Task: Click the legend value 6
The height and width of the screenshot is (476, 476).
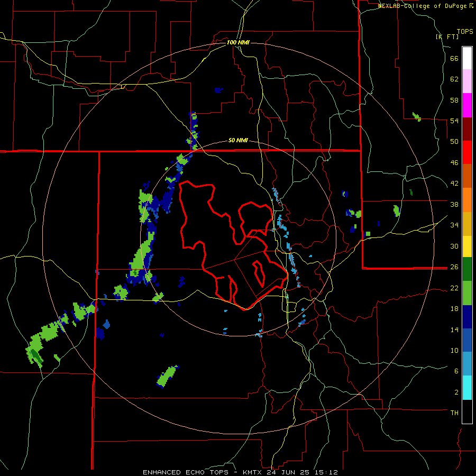Action: coord(456,371)
